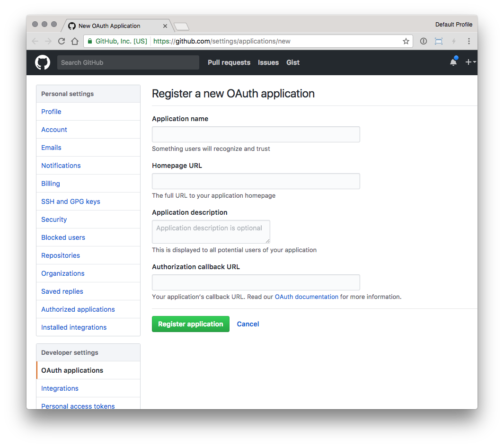This screenshot has width=504, height=447.
Task: Bookmark this page with the star icon
Action: (x=406, y=41)
